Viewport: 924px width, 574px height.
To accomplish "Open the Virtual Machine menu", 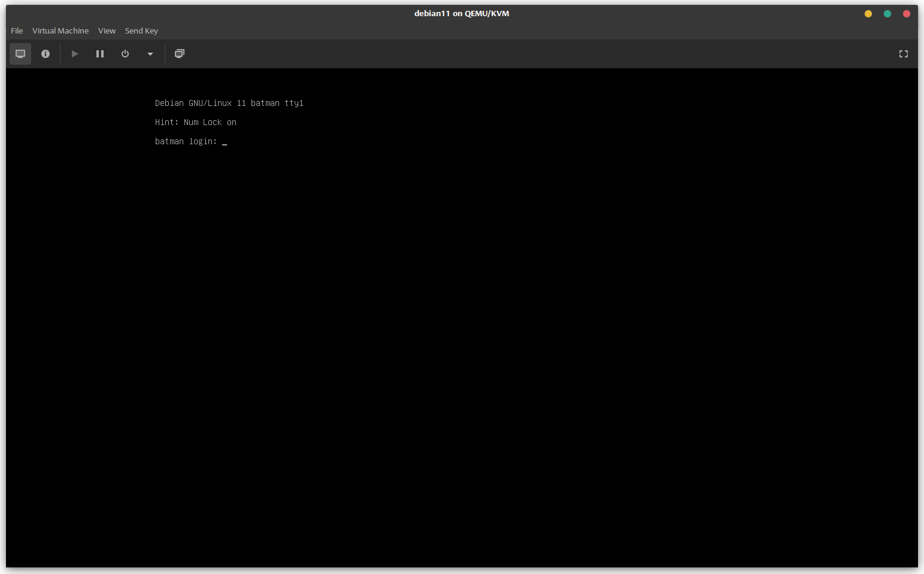I will point(60,31).
